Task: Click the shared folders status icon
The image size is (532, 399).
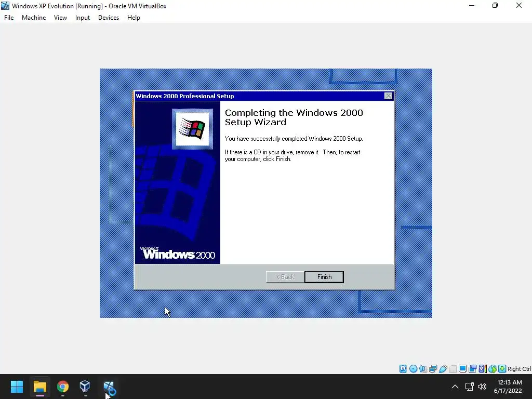Action: 453,369
